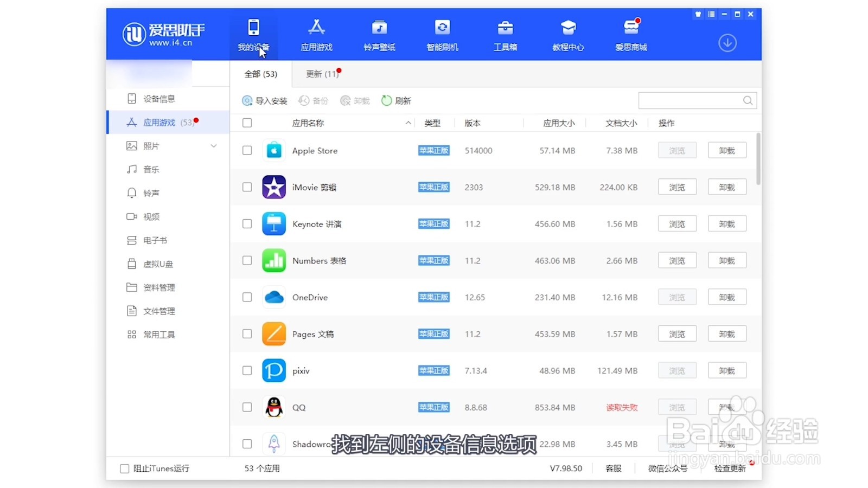Check the Apple Store row checkbox
868x488 pixels.
click(247, 150)
